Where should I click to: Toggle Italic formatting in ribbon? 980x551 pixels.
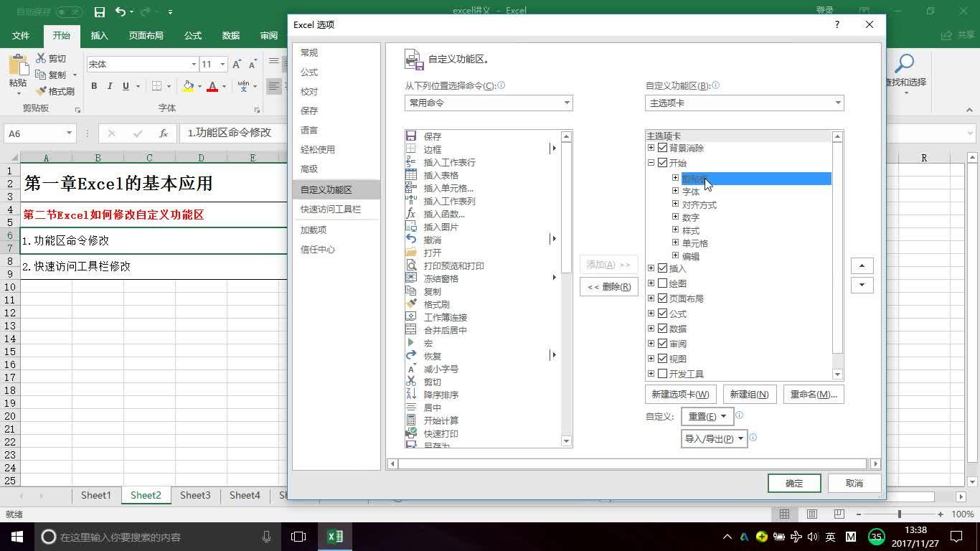[110, 86]
